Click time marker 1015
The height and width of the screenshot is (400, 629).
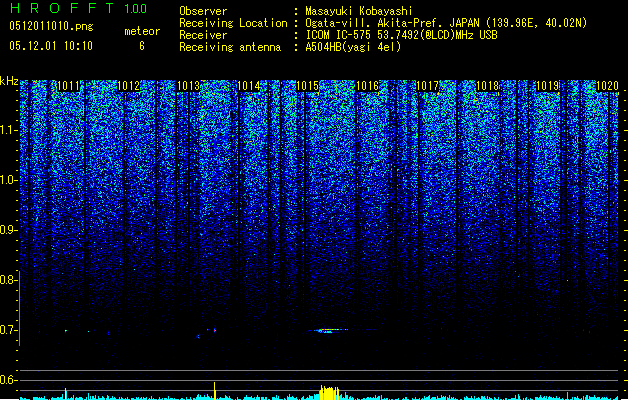pos(308,86)
